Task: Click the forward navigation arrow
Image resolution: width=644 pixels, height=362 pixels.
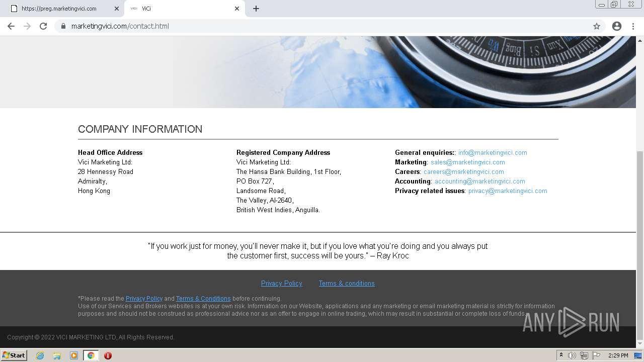Action: [27, 26]
